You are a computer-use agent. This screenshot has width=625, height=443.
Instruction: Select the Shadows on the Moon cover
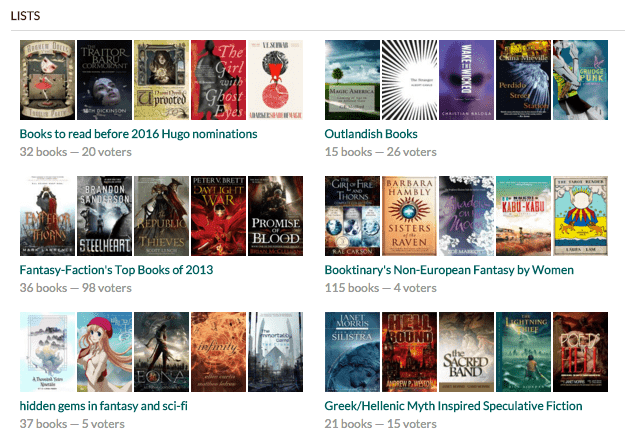click(x=466, y=216)
